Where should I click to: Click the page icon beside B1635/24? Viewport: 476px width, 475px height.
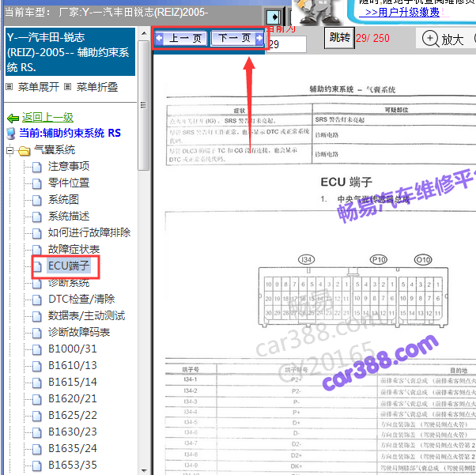click(37, 449)
